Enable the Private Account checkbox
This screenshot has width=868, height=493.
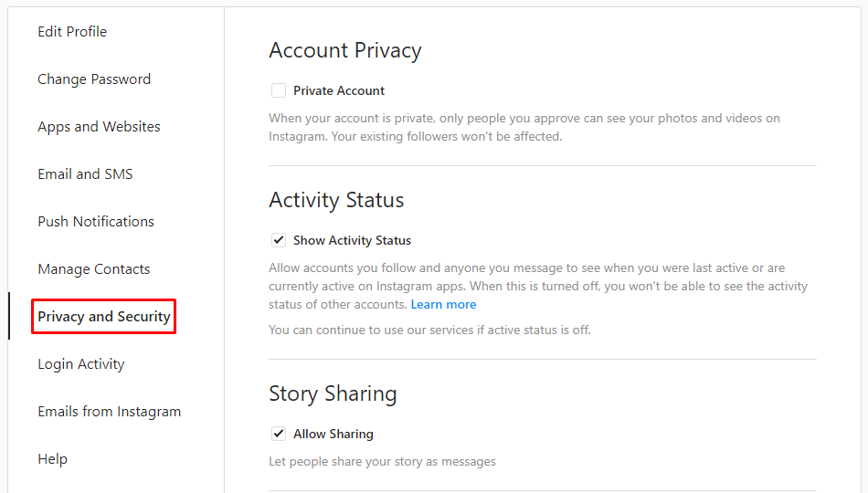pyautogui.click(x=279, y=90)
